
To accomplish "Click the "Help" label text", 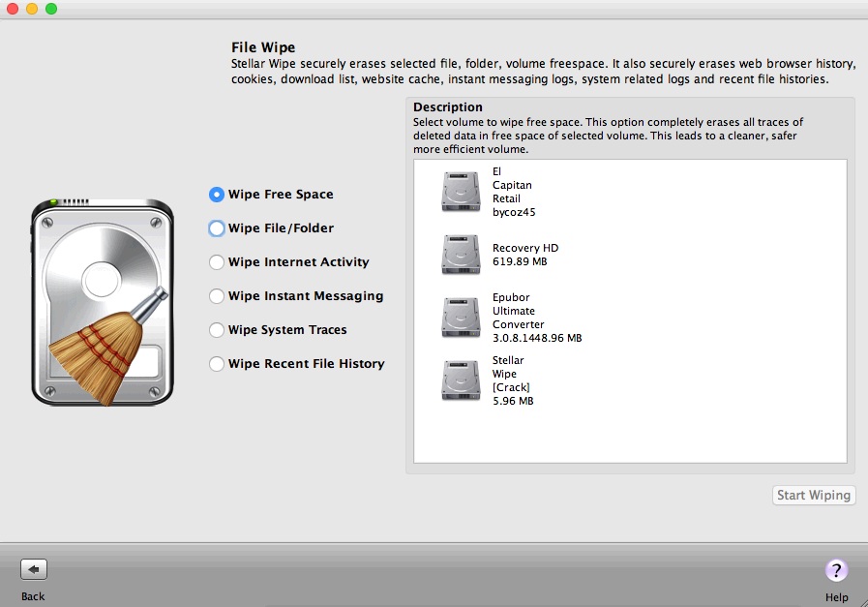I will (836, 597).
